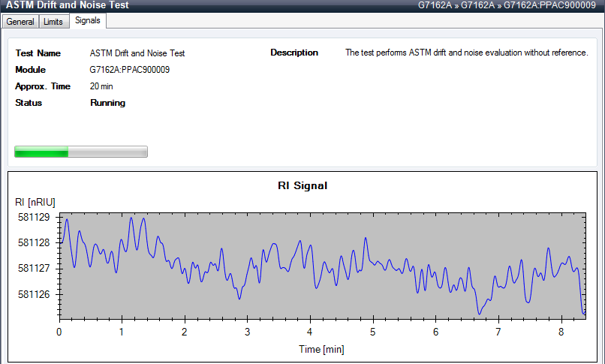
Task: Click the Time [min] x-axis label
Action: [x=321, y=349]
